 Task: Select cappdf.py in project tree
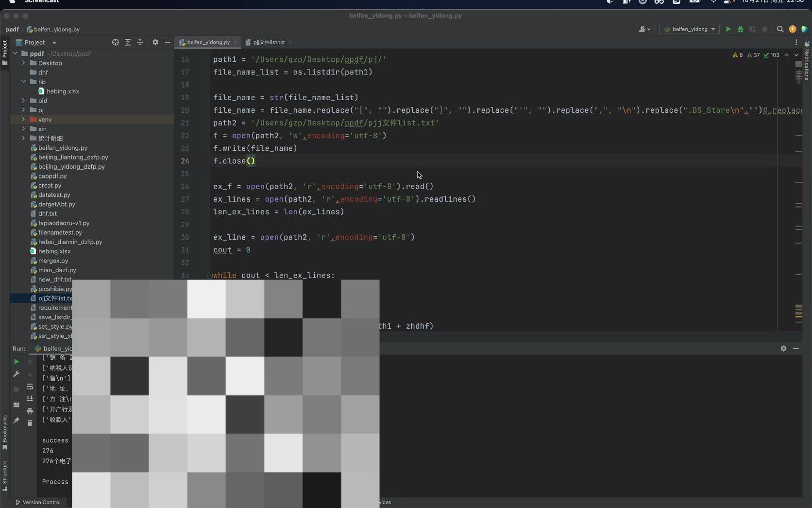click(49, 176)
